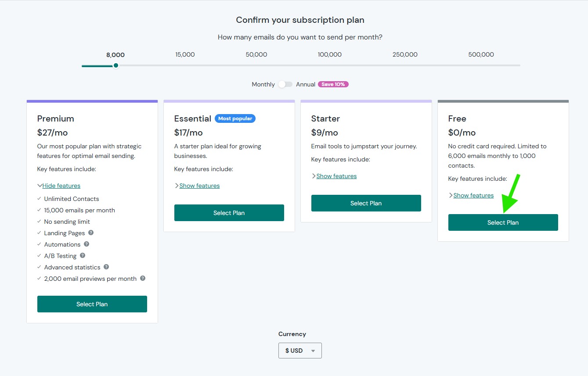Expand Starter plan Show features

coord(336,176)
